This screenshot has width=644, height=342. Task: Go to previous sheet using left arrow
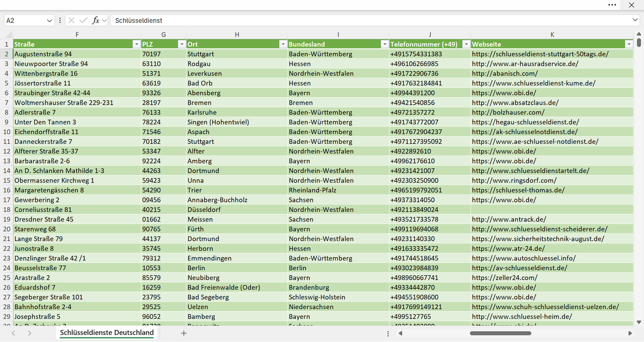(x=13, y=333)
